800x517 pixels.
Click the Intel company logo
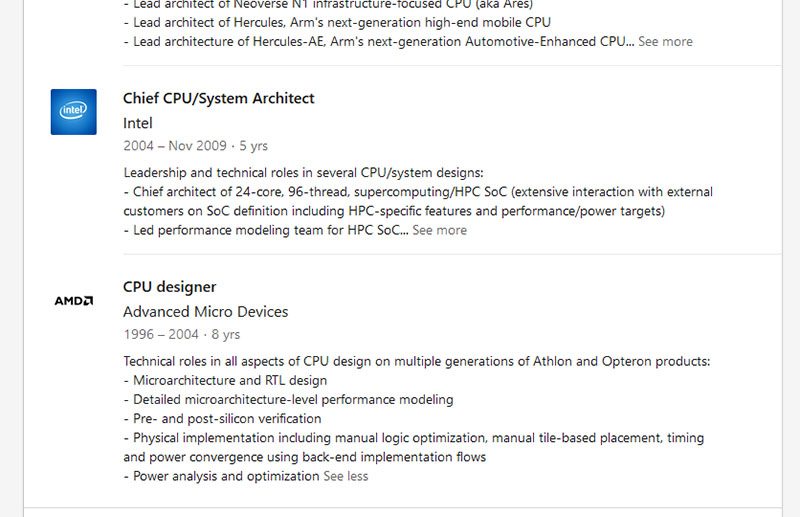point(73,112)
